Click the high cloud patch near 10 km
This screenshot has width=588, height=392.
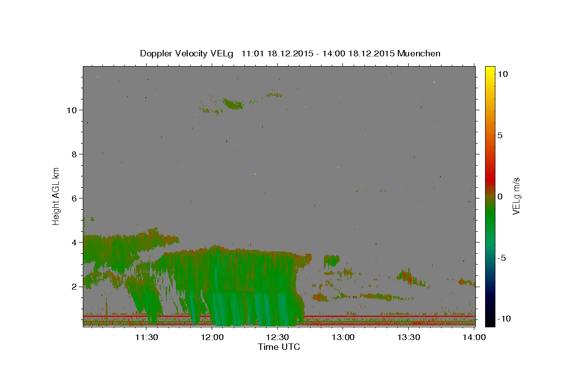pos(233,104)
